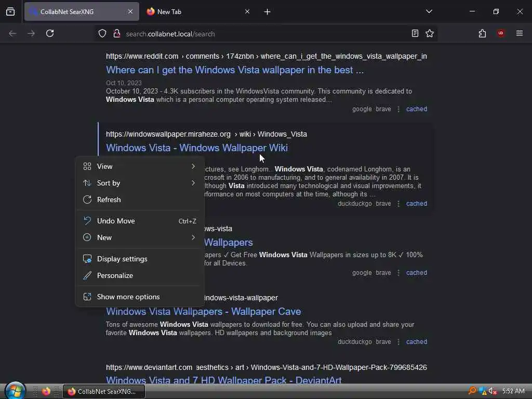Open the Firefox View tab manager icon
Screen dimensions: 532x399
pyautogui.click(x=10, y=11)
